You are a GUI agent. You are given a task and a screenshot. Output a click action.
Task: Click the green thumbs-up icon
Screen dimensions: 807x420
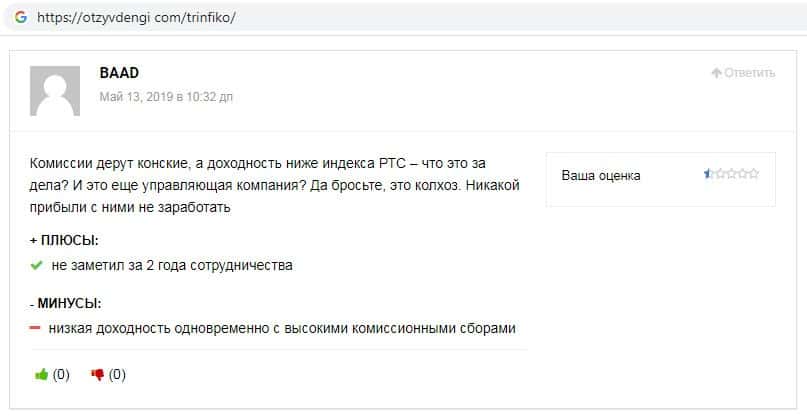42,375
